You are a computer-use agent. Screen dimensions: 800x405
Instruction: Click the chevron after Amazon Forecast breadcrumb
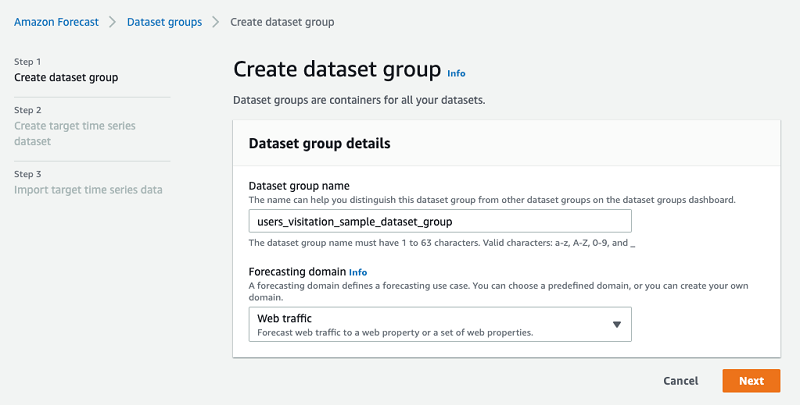click(x=113, y=21)
